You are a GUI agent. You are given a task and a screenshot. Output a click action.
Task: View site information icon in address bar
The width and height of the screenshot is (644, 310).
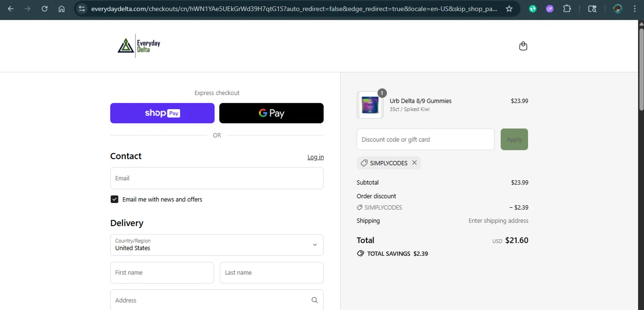point(82,9)
